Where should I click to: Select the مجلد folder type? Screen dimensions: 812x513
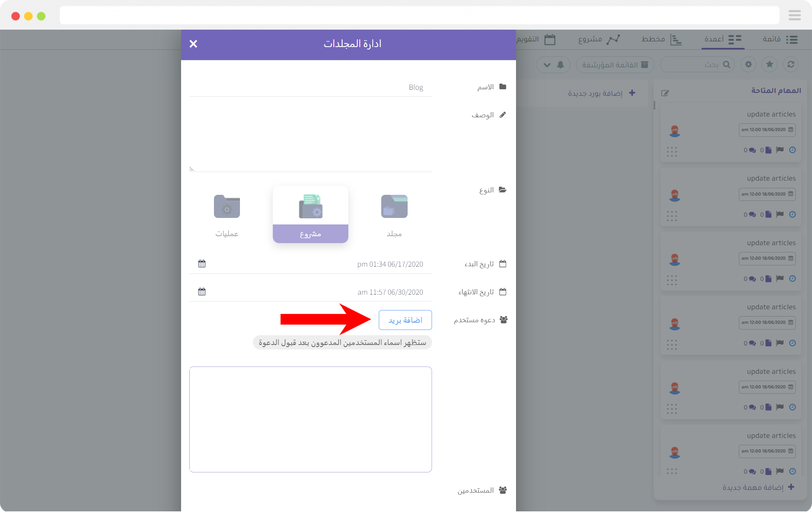coord(394,215)
